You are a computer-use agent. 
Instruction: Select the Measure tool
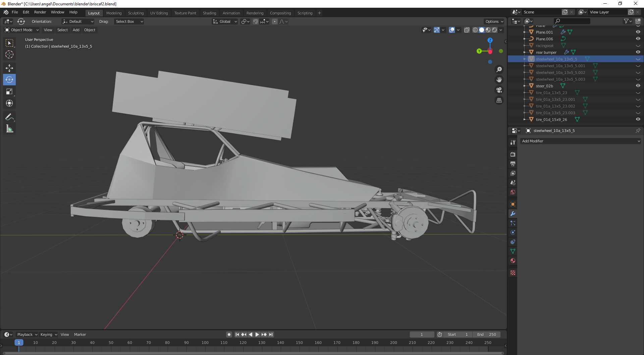(9, 129)
